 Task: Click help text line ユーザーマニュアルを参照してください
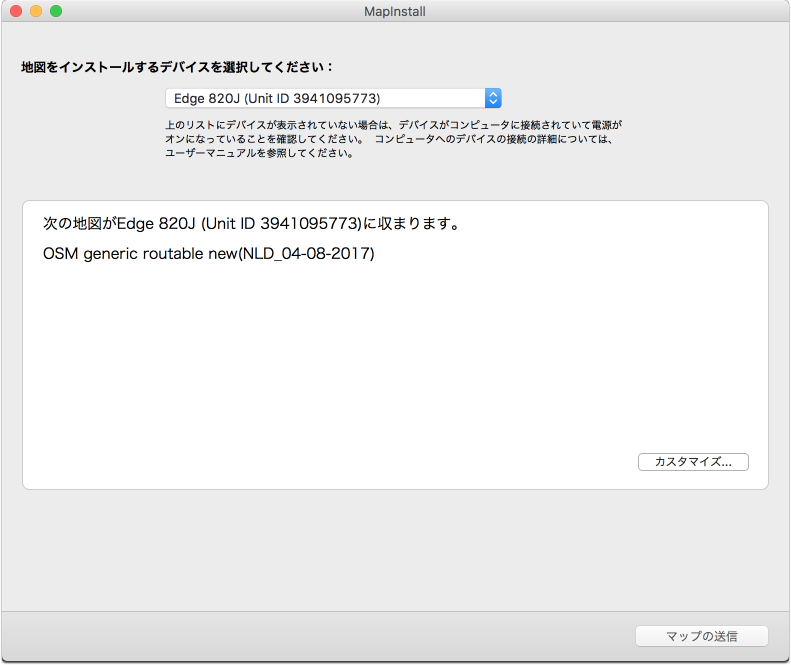tap(259, 154)
